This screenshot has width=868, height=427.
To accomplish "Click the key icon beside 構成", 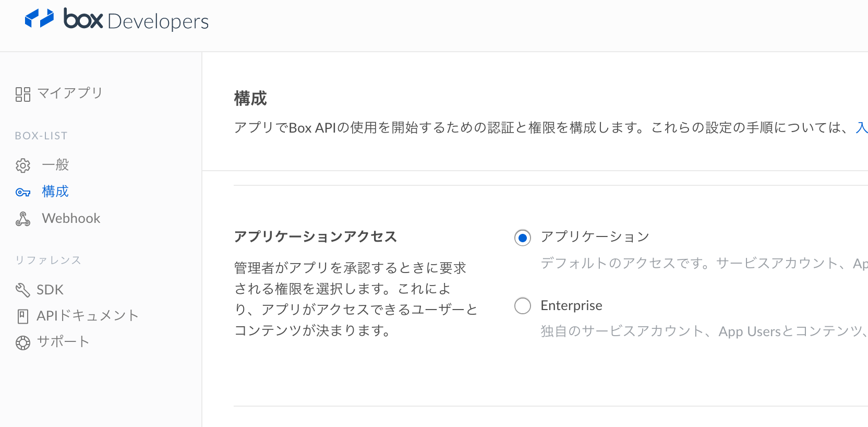I will (23, 192).
